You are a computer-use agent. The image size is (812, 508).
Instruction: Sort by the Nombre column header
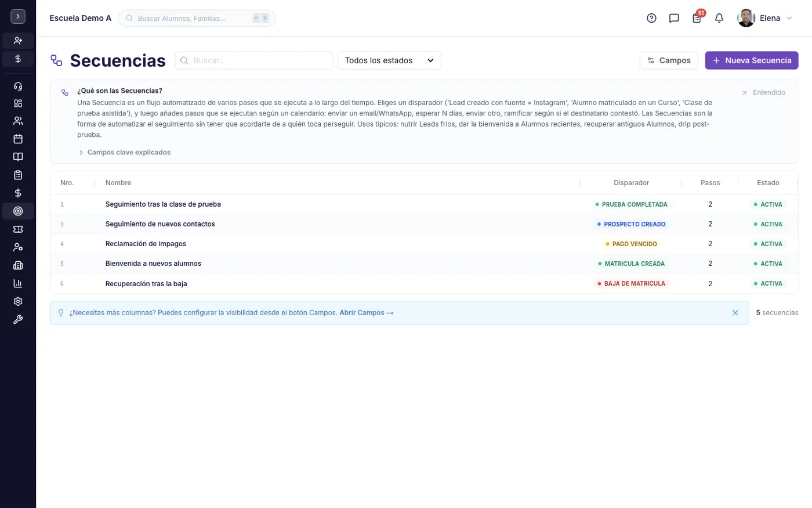tap(118, 183)
